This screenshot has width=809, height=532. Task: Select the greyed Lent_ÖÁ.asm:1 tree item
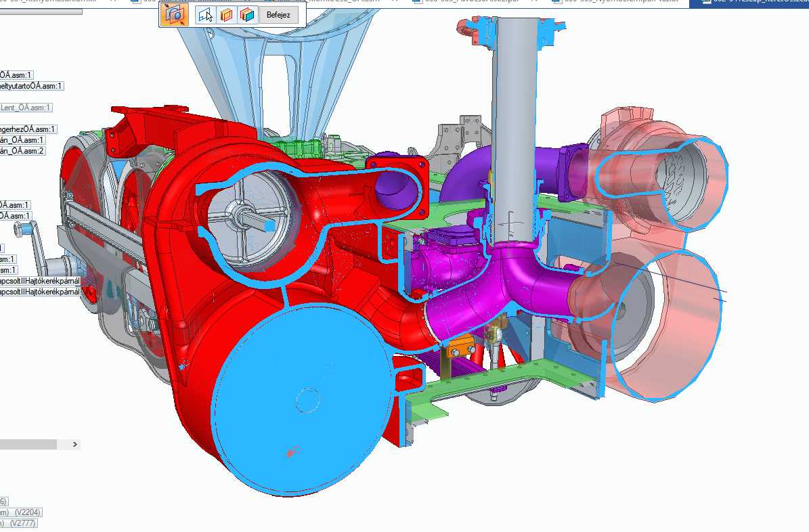click(26, 108)
